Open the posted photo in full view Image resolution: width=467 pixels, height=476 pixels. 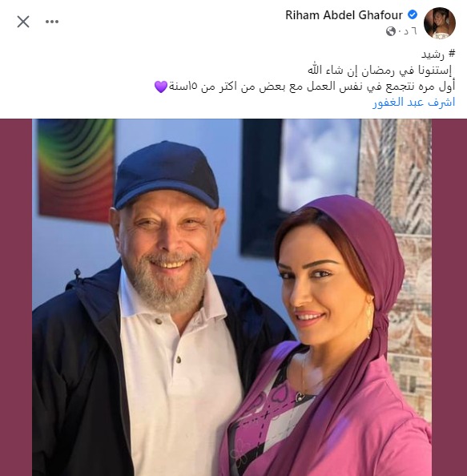pyautogui.click(x=232, y=297)
